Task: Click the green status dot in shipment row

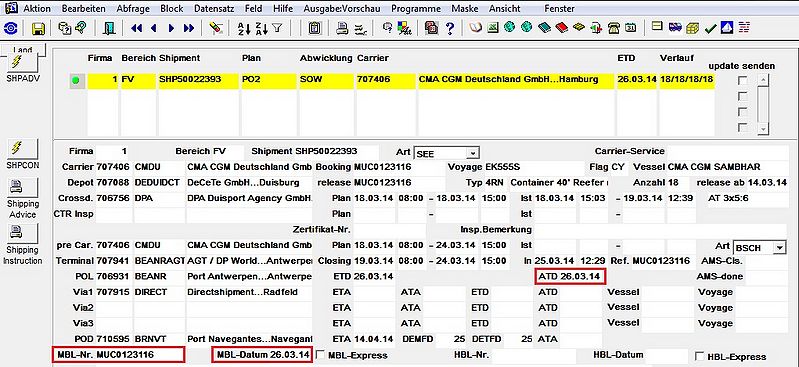Action: click(76, 81)
